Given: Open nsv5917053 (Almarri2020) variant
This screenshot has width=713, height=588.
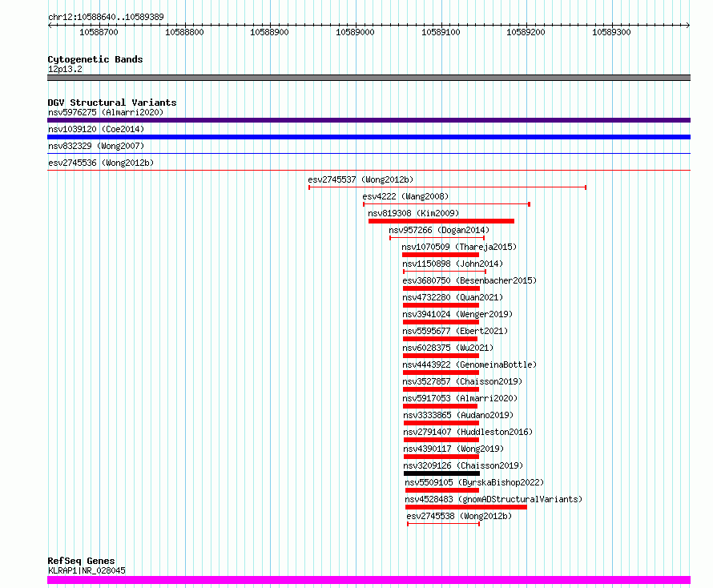Looking at the screenshot, I should point(460,398).
